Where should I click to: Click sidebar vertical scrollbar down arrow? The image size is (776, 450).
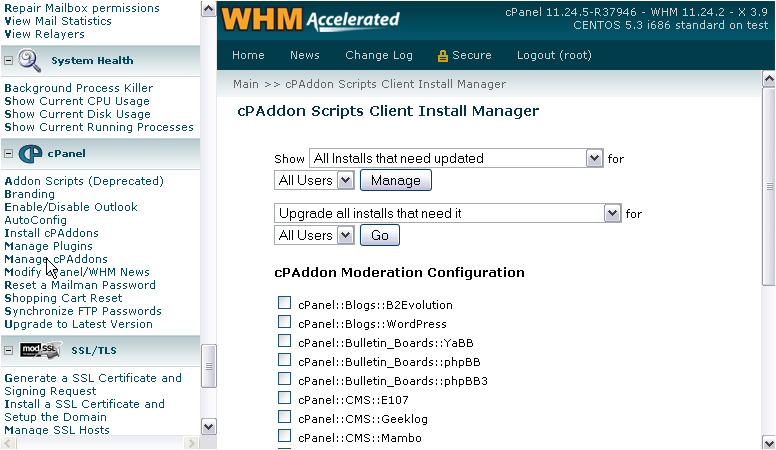[208, 426]
